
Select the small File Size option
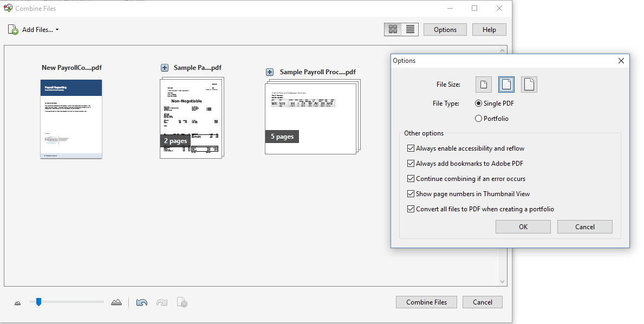click(x=483, y=84)
